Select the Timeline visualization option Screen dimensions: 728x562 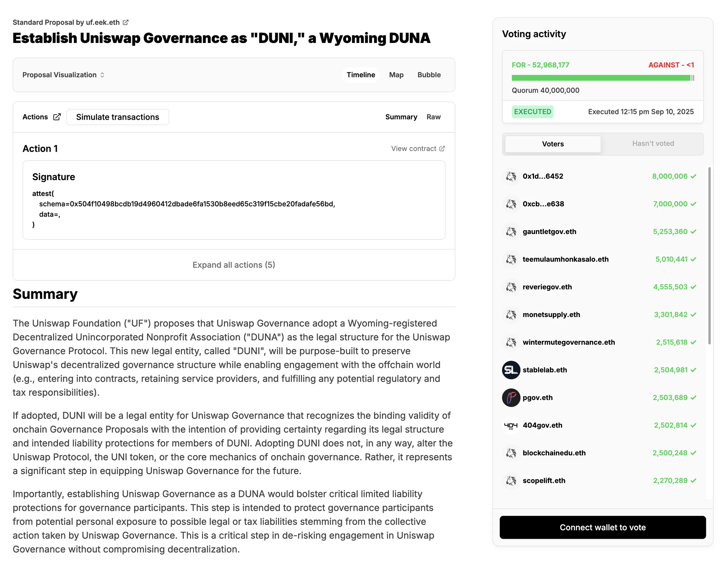(x=360, y=75)
